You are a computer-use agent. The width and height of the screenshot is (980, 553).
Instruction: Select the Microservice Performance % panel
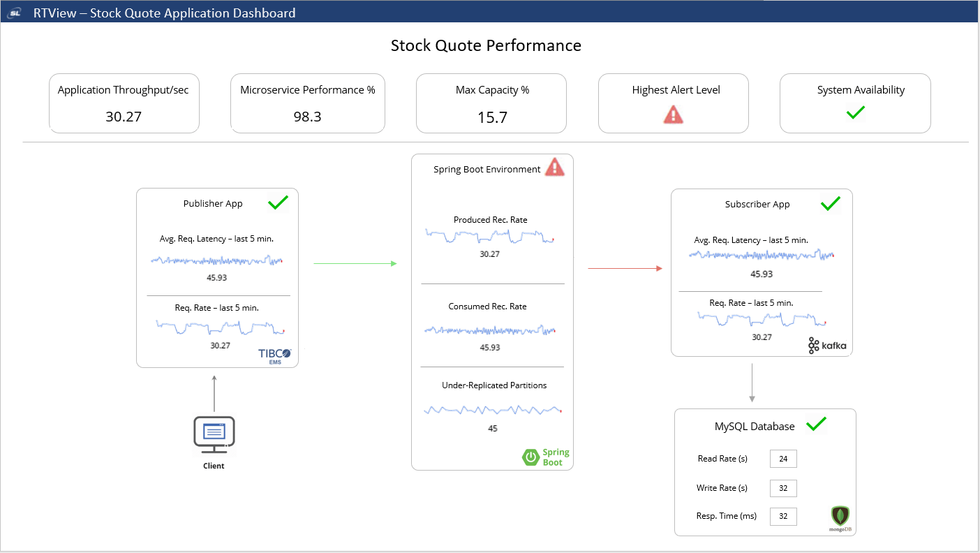[x=307, y=103]
